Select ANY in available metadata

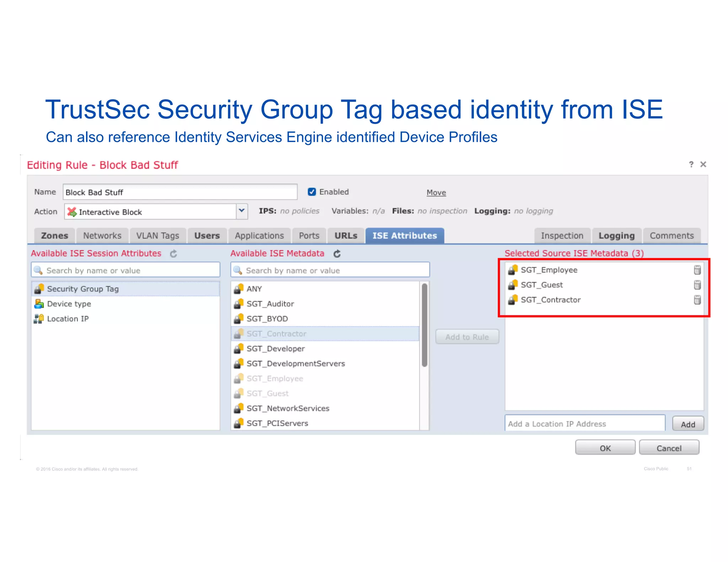(325, 289)
